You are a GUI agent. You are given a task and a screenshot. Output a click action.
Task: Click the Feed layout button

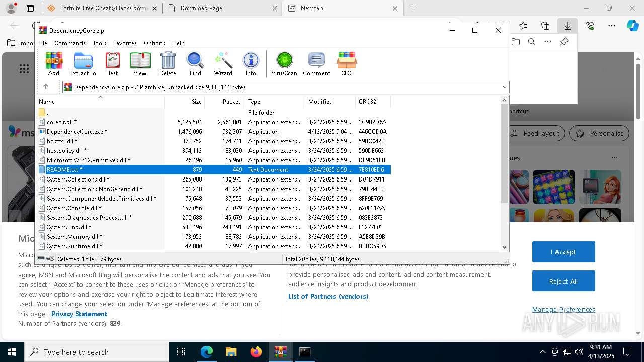(534, 133)
